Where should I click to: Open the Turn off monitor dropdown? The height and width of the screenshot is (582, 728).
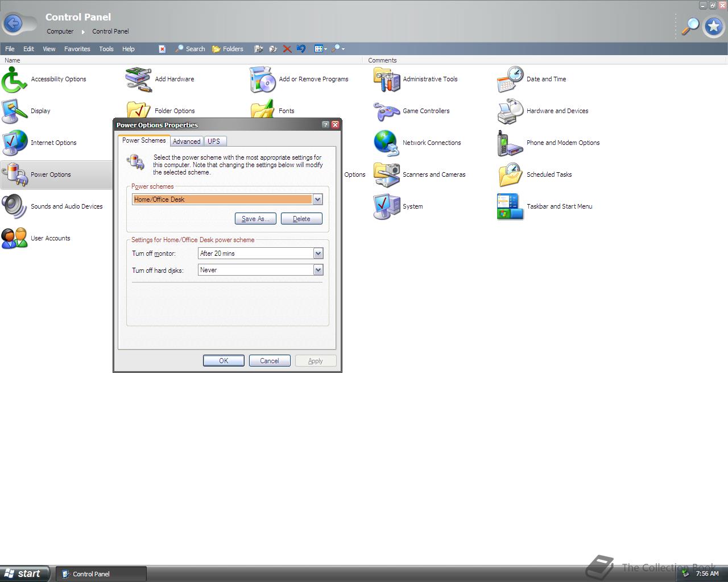[318, 253]
